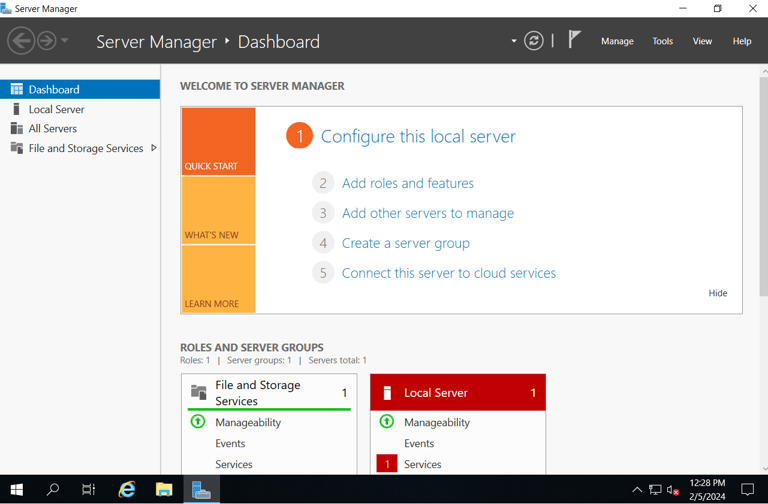This screenshot has width=768, height=504.
Task: Click the forward navigation arrow
Action: pyautogui.click(x=47, y=41)
